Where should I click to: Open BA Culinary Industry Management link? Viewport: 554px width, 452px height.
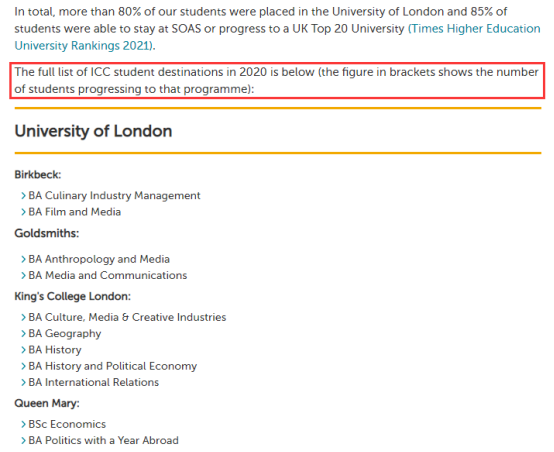tap(114, 195)
